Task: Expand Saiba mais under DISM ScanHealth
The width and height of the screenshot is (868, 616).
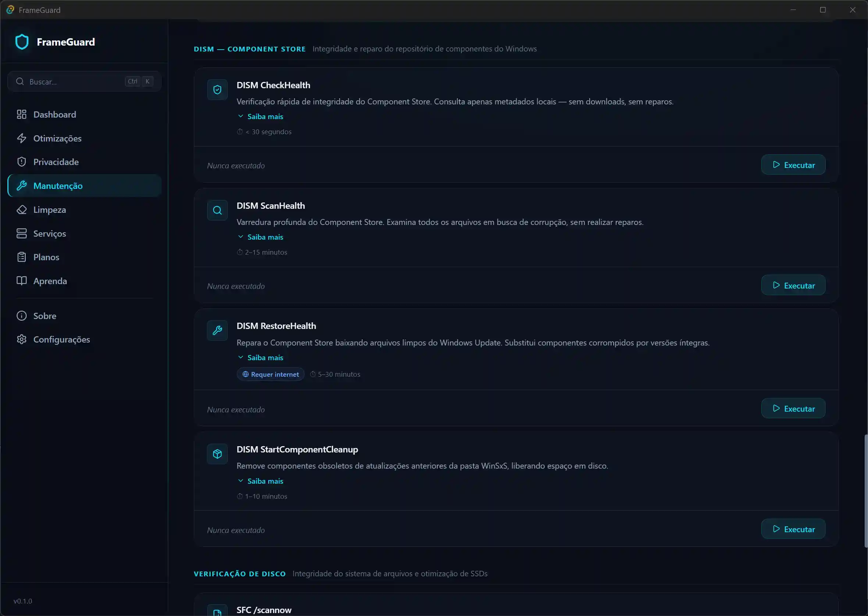Action: pos(264,237)
